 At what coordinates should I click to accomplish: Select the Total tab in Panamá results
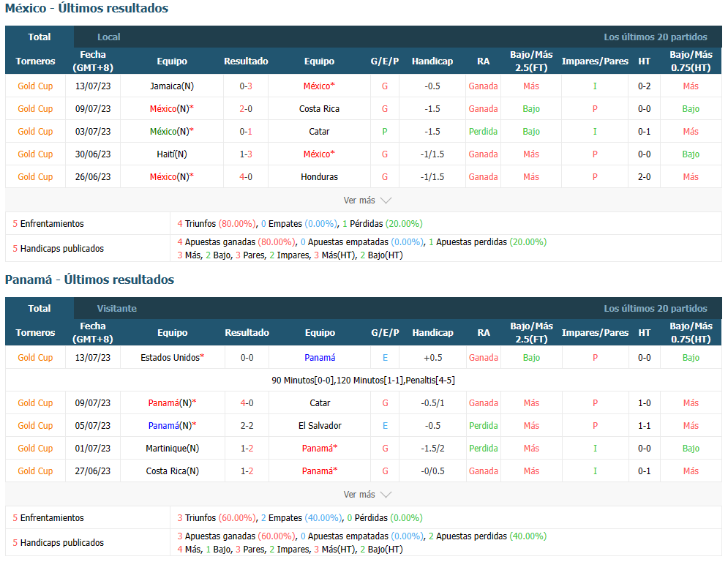tap(39, 308)
